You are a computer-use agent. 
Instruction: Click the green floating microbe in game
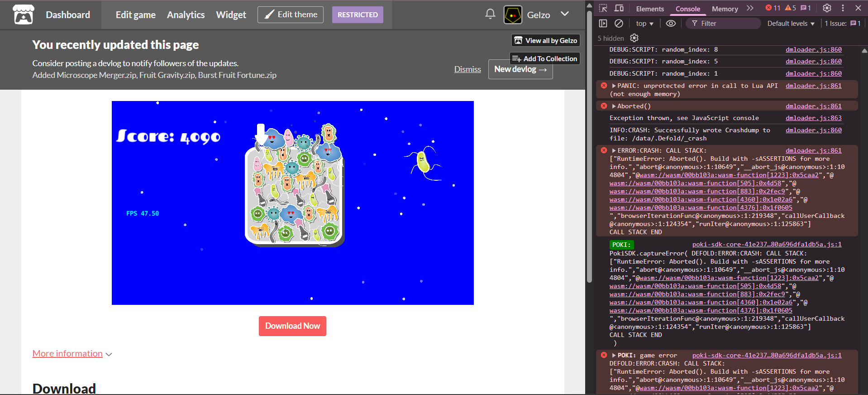pyautogui.click(x=423, y=162)
